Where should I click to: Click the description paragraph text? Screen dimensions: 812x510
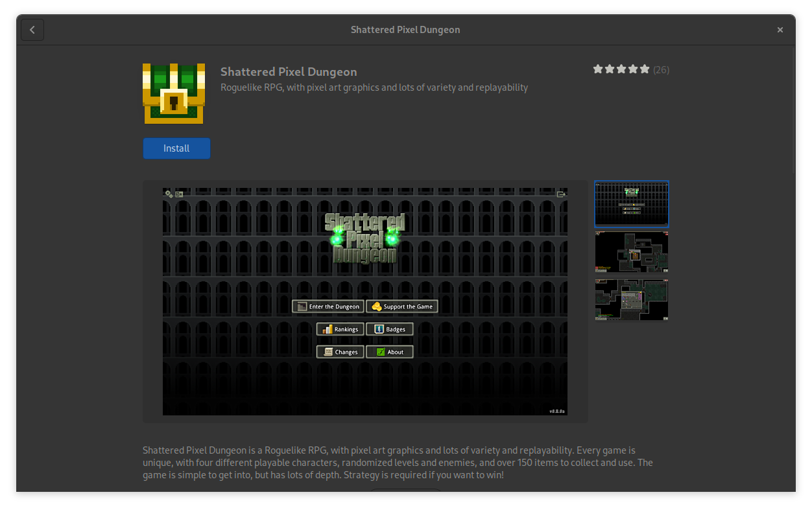pyautogui.click(x=398, y=463)
